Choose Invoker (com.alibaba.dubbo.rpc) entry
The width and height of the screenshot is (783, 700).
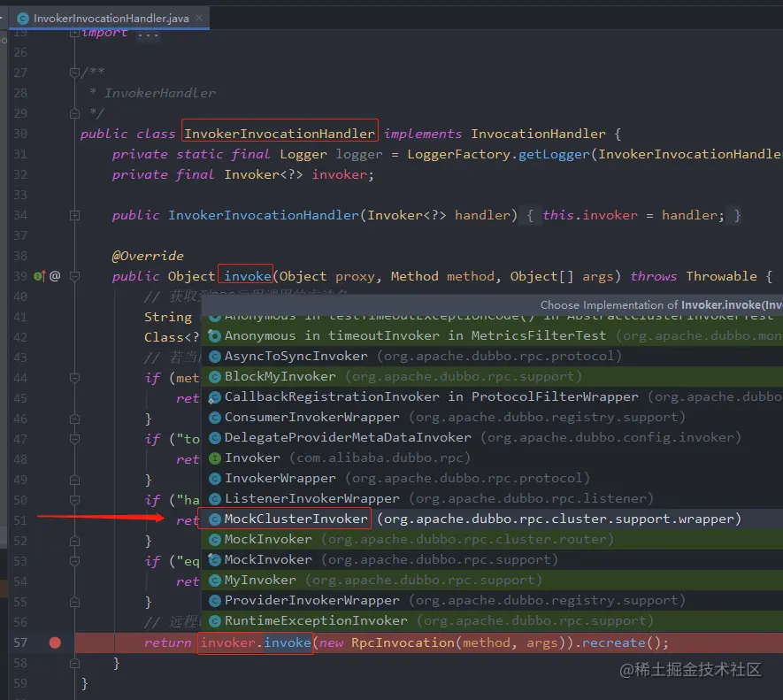pyautogui.click(x=492, y=458)
